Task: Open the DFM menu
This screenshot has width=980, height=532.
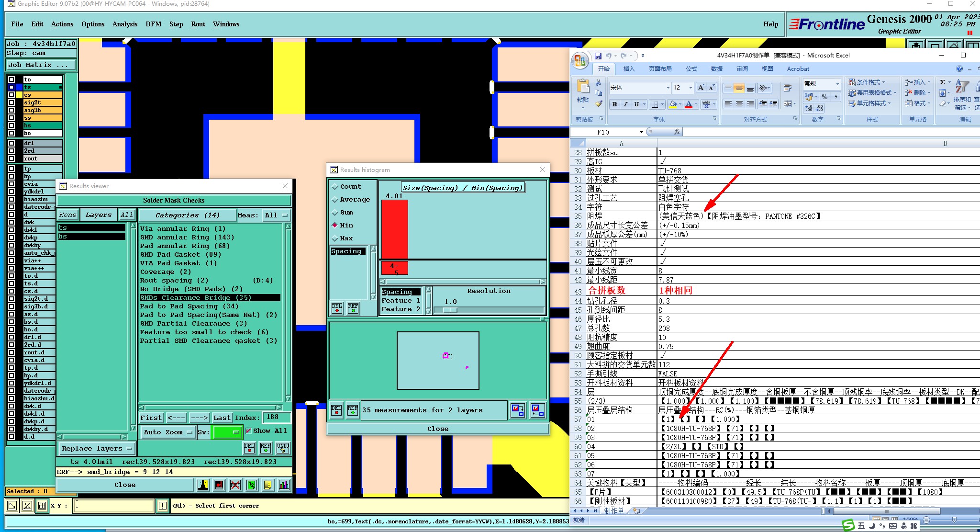Action: tap(153, 24)
